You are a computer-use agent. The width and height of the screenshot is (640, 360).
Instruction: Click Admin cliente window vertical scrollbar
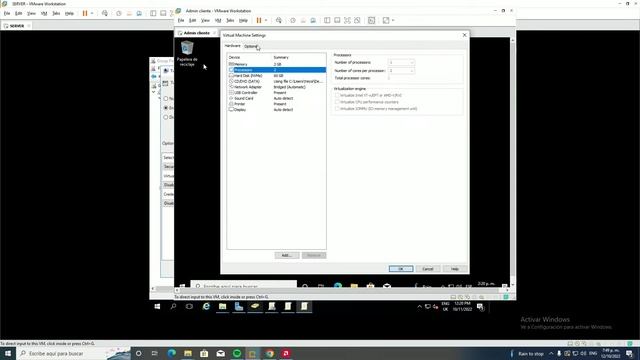513,162
